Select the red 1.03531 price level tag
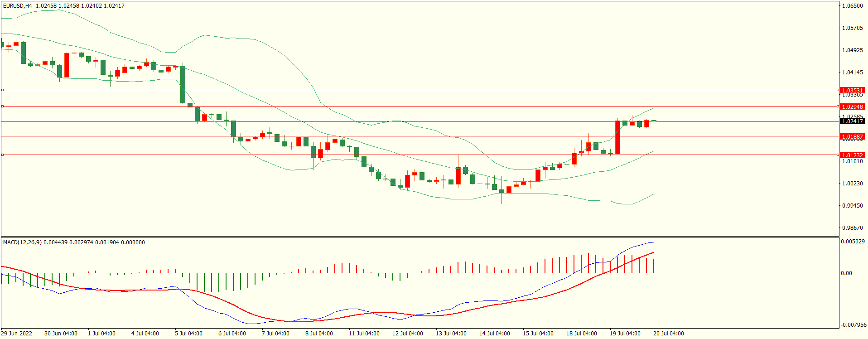 852,91
